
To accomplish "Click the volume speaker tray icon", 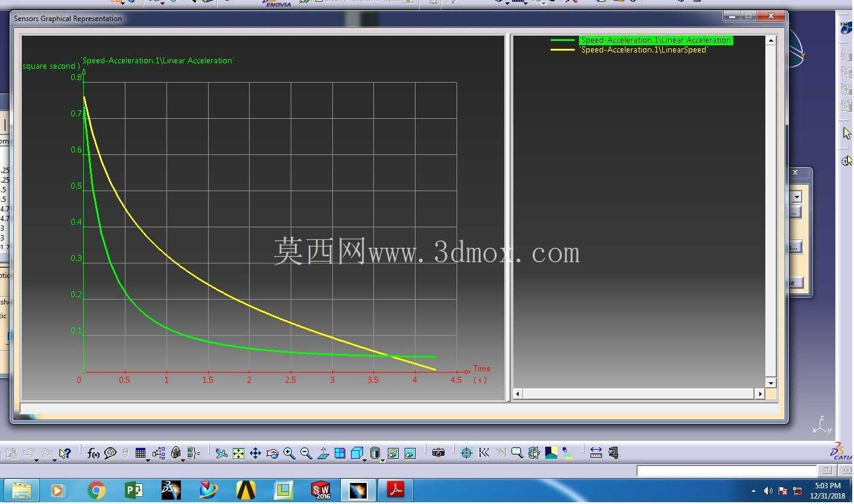I will 768,491.
